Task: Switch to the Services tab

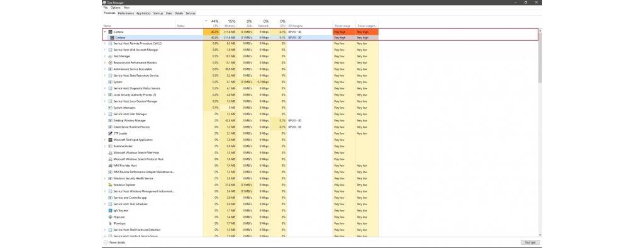Action: (191, 13)
